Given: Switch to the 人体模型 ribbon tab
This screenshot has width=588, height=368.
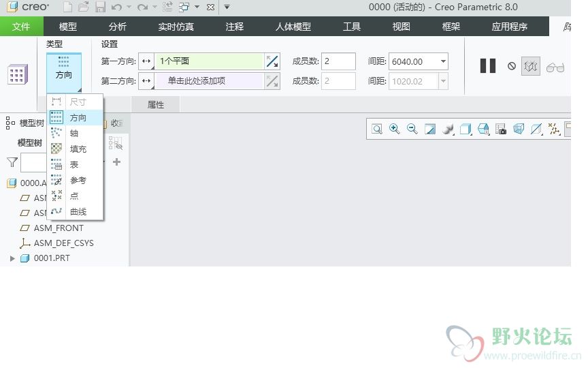Looking at the screenshot, I should pos(293,27).
